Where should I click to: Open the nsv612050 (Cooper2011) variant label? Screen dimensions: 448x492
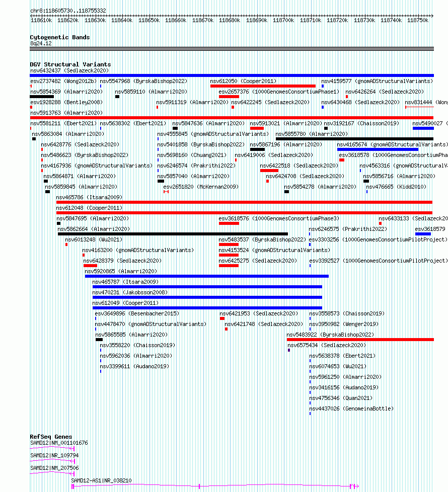pos(243,81)
